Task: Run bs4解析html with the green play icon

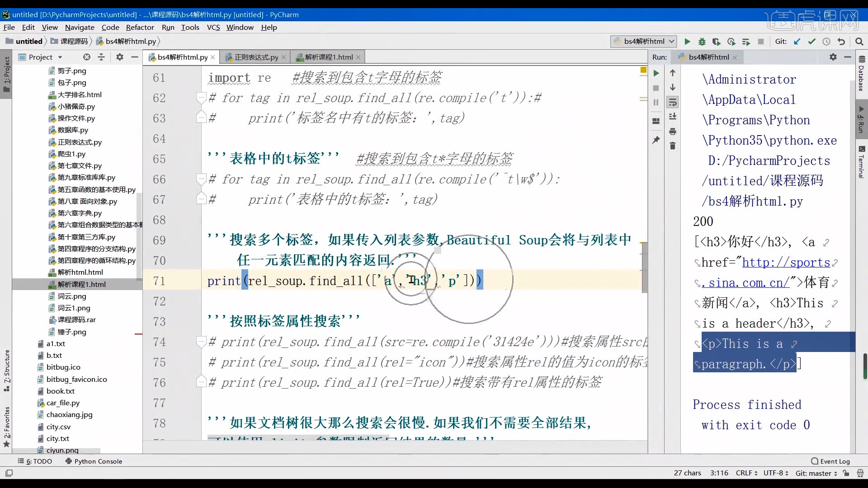Action: coord(687,42)
